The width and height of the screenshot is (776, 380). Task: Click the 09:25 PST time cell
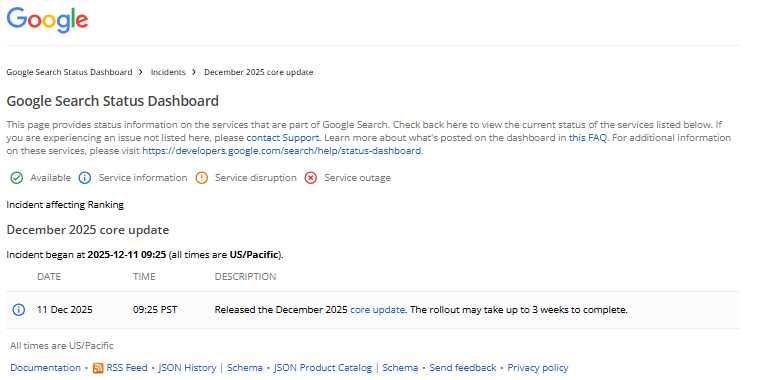click(155, 310)
